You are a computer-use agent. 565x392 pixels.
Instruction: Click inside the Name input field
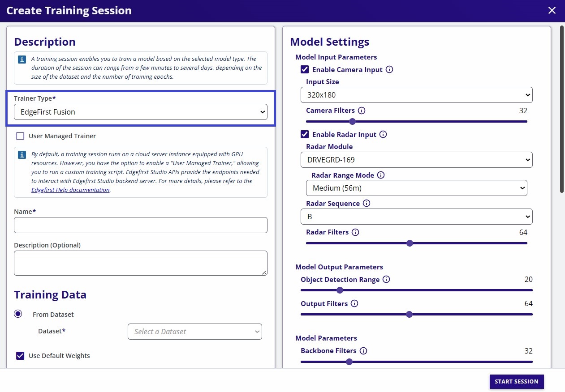point(141,225)
